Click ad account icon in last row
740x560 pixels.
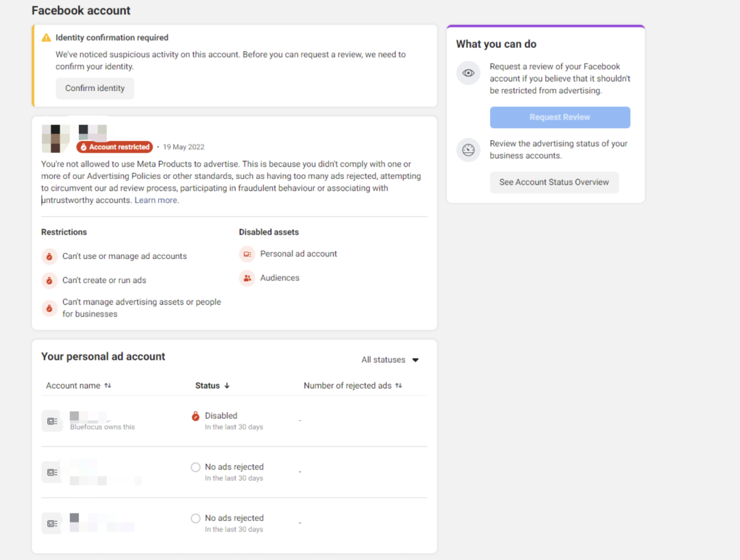(x=52, y=524)
